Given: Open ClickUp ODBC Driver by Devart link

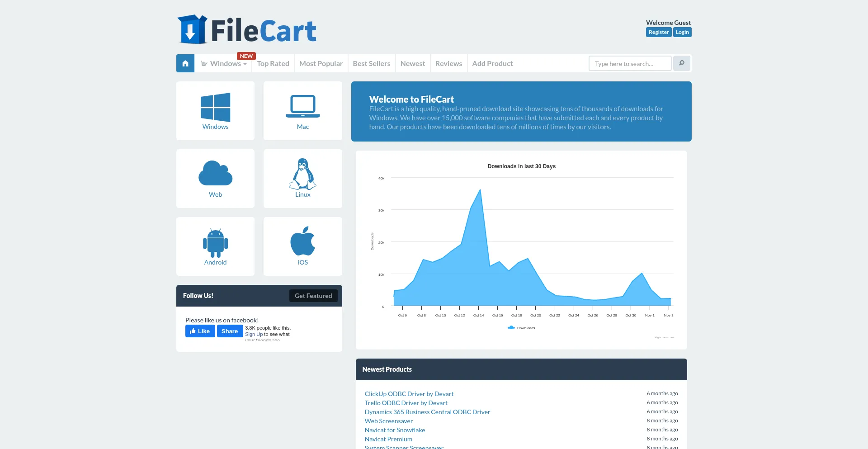Looking at the screenshot, I should tap(409, 394).
